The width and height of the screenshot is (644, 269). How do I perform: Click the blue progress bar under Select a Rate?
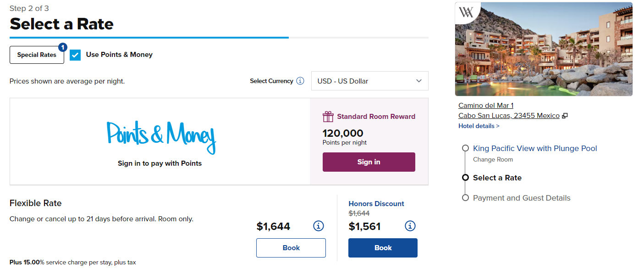pyautogui.click(x=149, y=37)
